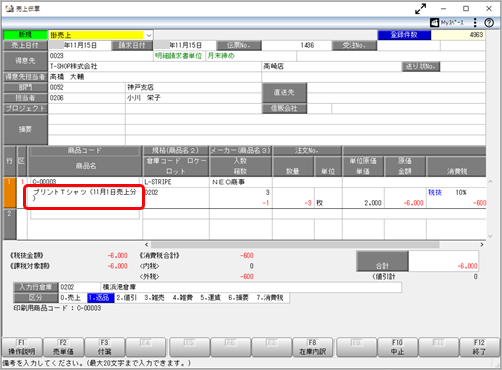Click the 得意先担当者 button
The image size is (502, 370).
pos(25,77)
